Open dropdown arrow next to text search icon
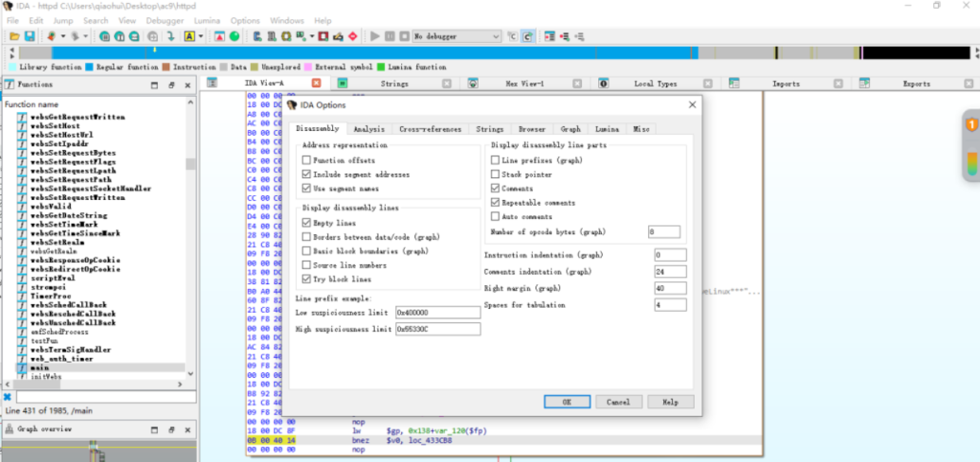Screen dimensions: 980x462 [x=201, y=36]
